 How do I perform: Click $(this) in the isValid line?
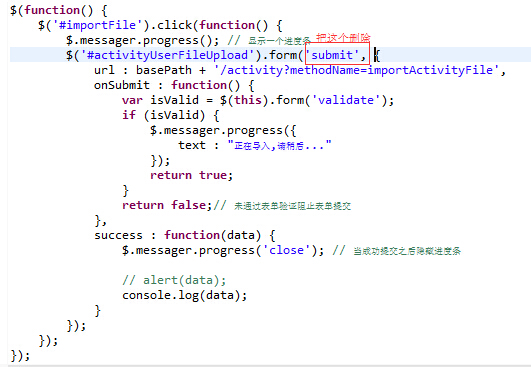(244, 100)
